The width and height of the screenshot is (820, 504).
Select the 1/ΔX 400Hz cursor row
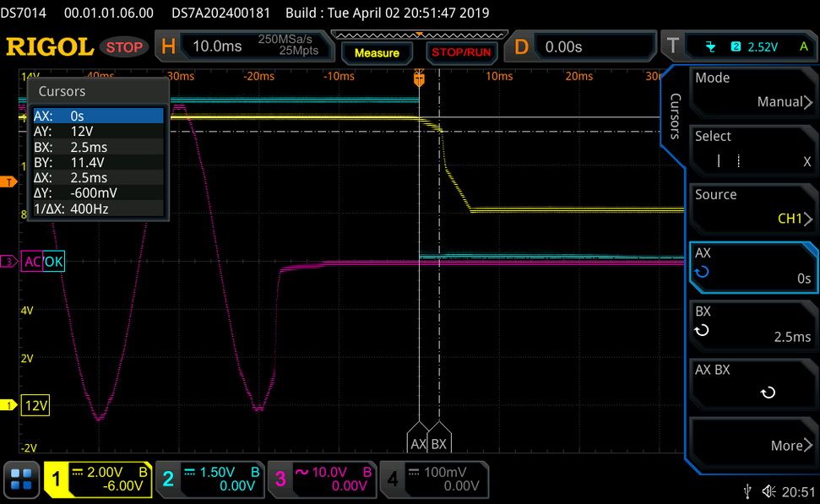pos(98,209)
